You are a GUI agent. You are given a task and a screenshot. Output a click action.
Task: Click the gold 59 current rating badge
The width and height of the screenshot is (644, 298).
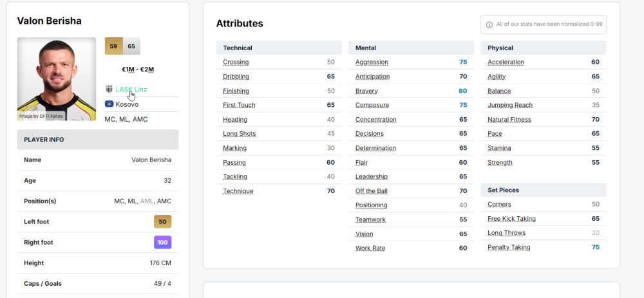pyautogui.click(x=113, y=46)
